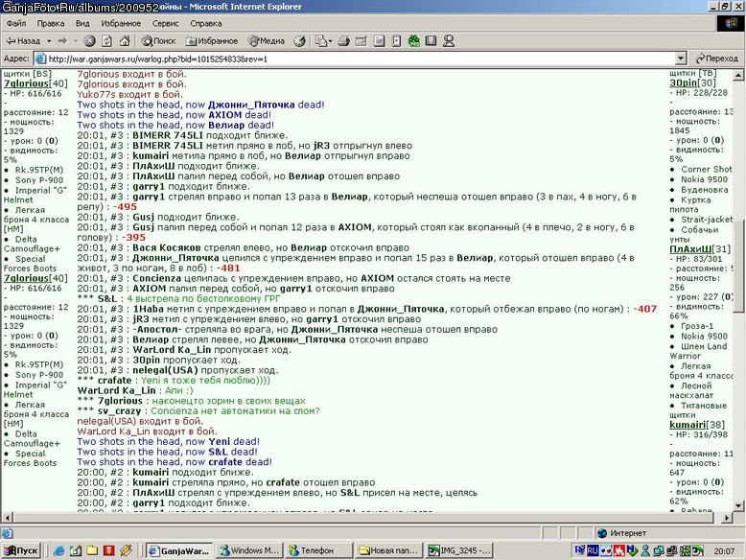Viewport: 746px width, 560px height.
Task: Go to the Home page icon
Action: coord(125,41)
